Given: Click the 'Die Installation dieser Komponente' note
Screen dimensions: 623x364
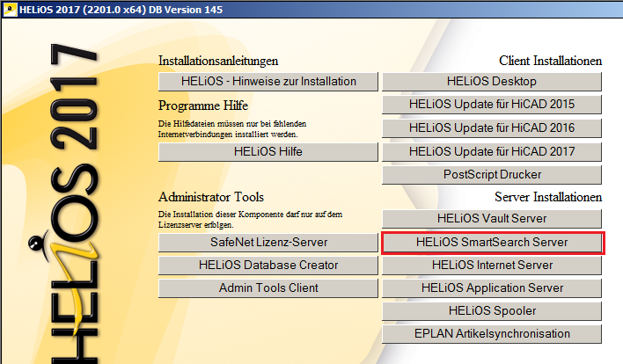Looking at the screenshot, I should (250, 220).
